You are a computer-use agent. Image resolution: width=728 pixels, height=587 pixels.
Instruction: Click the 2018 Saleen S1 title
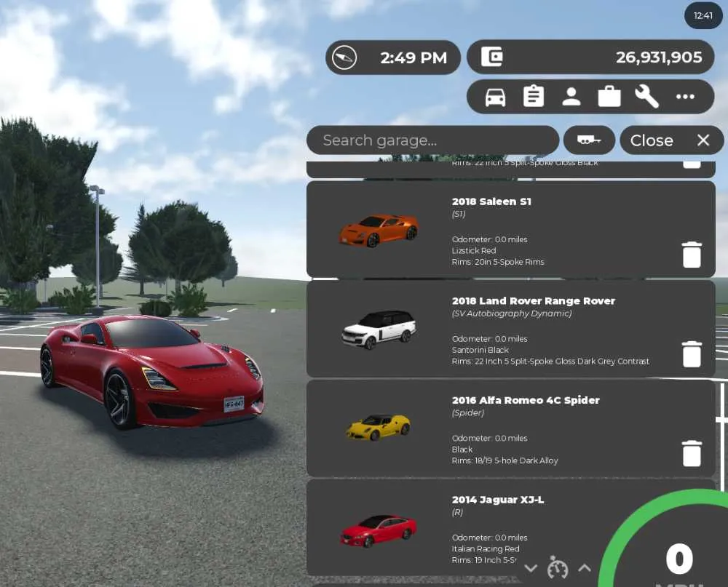[491, 202]
